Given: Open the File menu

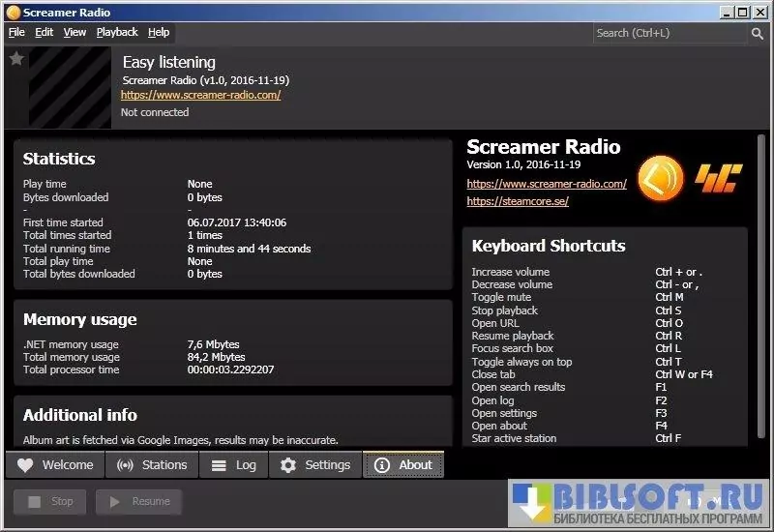Looking at the screenshot, I should pos(16,32).
